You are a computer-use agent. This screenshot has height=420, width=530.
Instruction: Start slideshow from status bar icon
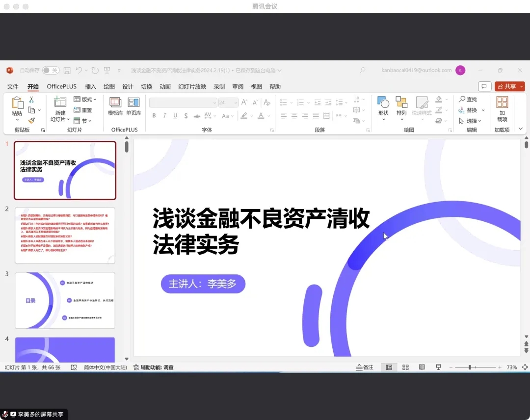tap(438, 367)
